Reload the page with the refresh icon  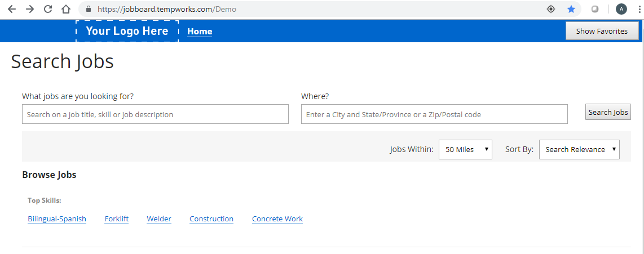[48, 9]
